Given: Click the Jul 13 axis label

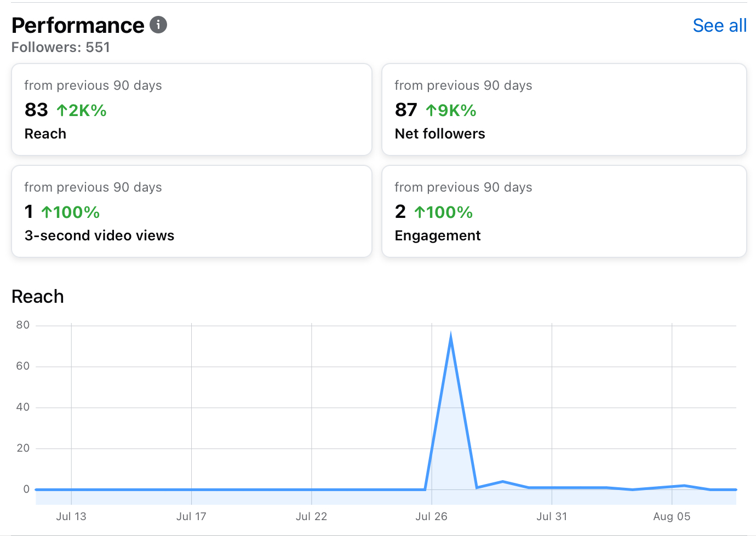Looking at the screenshot, I should 71,516.
